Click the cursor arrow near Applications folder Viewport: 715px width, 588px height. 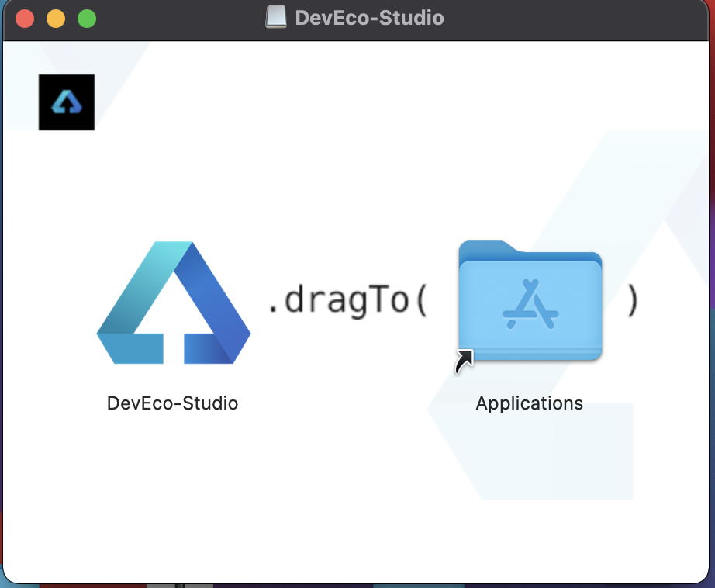(x=464, y=361)
